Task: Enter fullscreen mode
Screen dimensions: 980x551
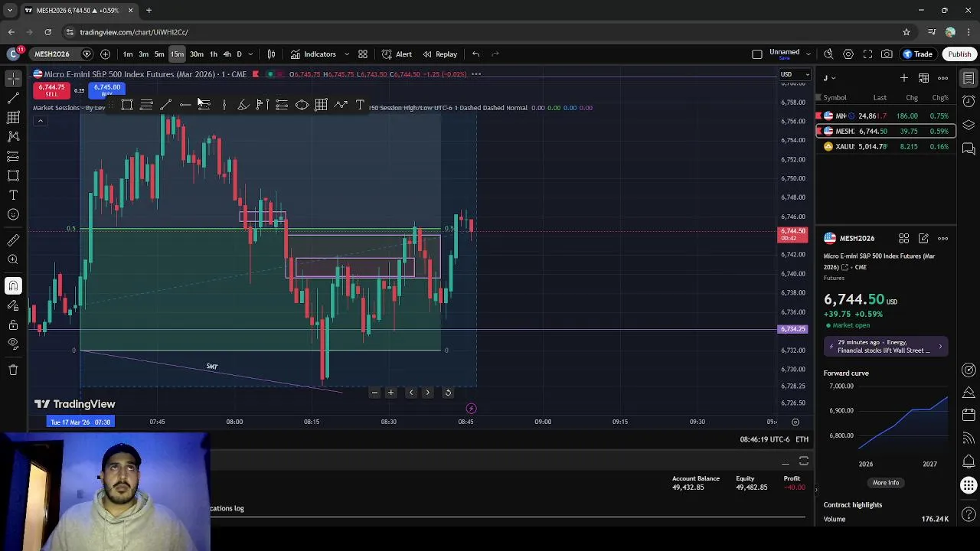Action: 867,54
